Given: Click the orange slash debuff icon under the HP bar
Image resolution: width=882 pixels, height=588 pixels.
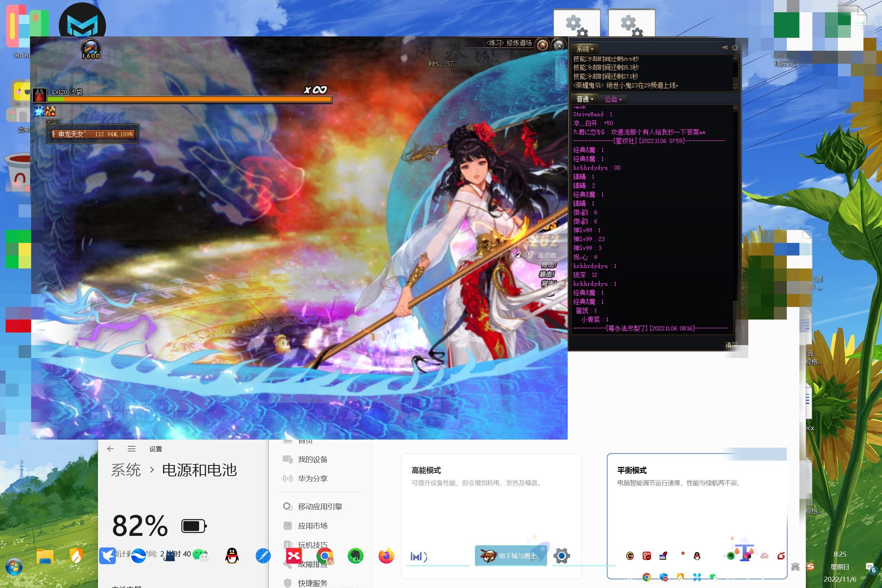Looking at the screenshot, I should [50, 111].
